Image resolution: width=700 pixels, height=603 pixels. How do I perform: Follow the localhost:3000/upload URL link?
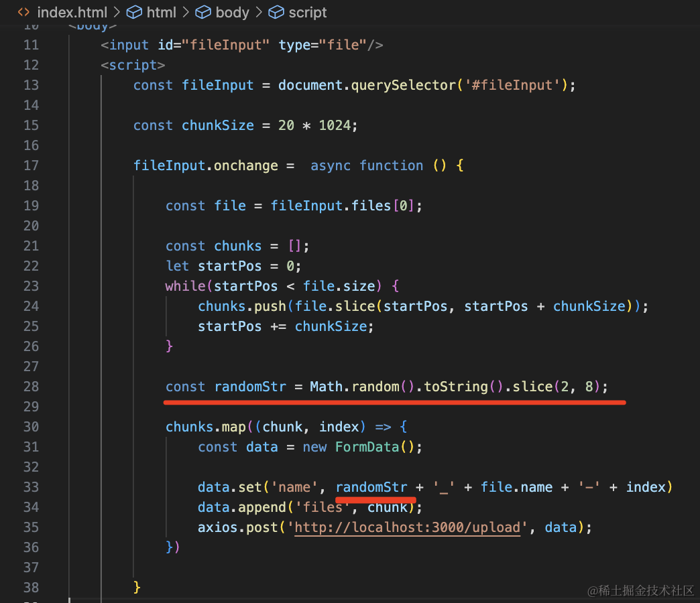coord(408,527)
